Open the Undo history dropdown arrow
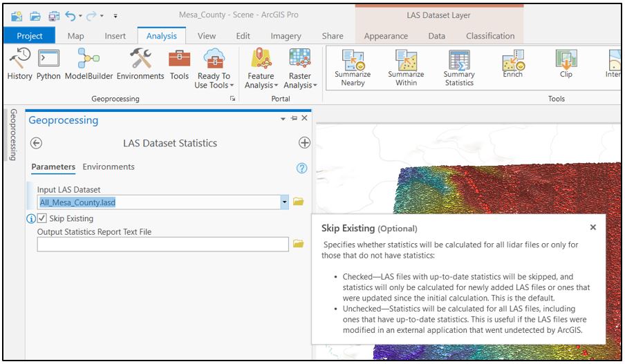This screenshot has height=364, width=625. tap(80, 16)
